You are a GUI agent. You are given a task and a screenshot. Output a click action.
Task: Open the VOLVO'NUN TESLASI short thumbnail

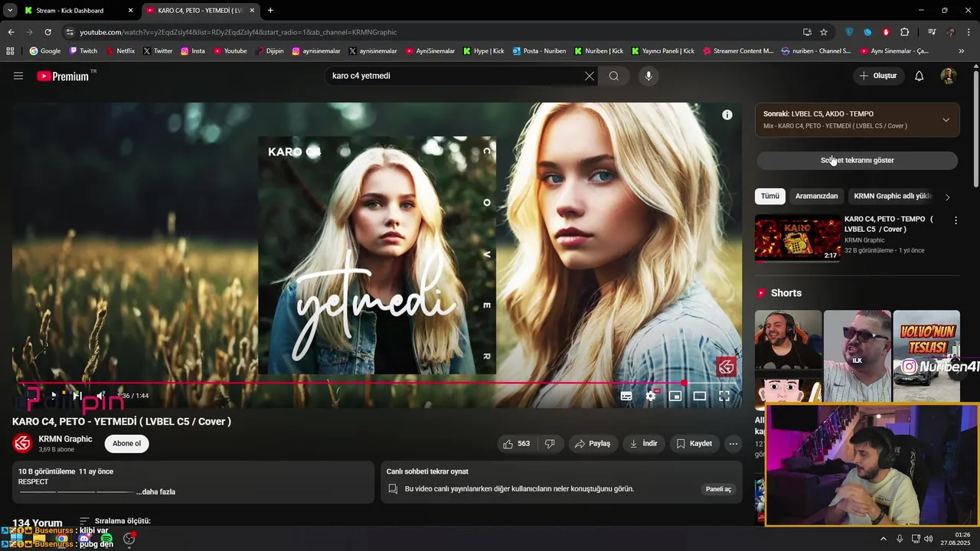(926, 356)
